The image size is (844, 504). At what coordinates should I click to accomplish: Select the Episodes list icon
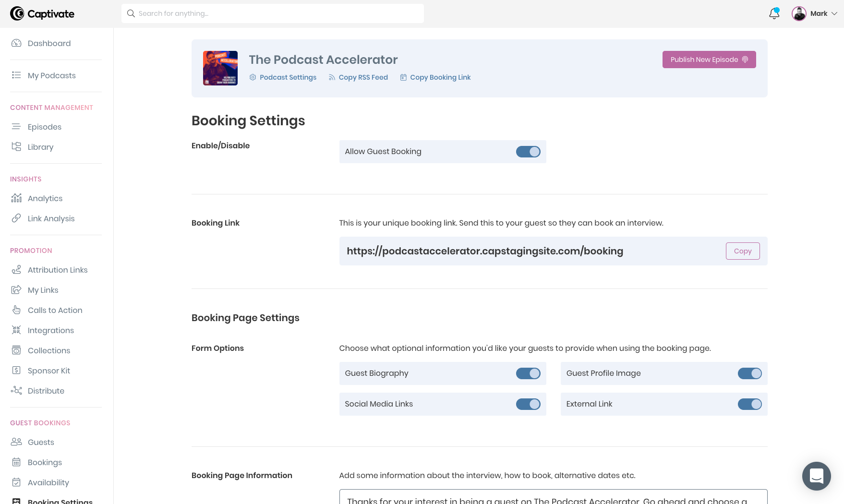pos(16,127)
